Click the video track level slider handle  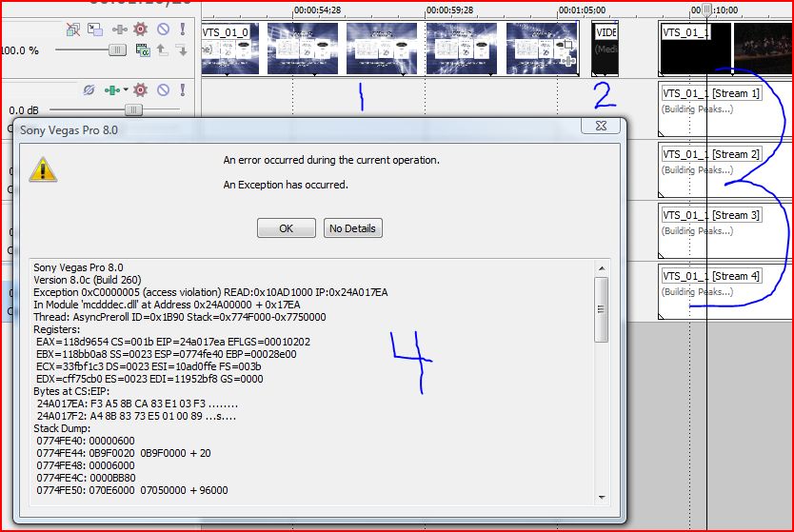click(117, 49)
